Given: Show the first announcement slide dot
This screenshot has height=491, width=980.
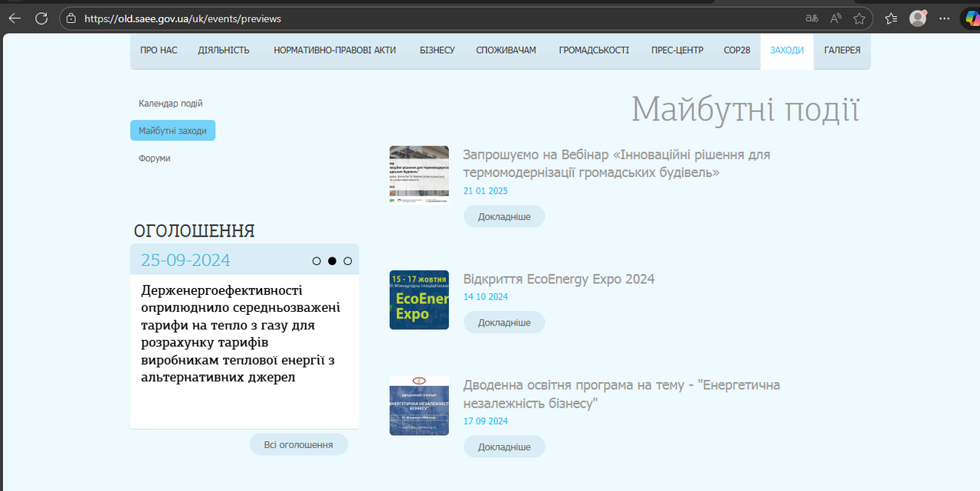Looking at the screenshot, I should pos(316,261).
